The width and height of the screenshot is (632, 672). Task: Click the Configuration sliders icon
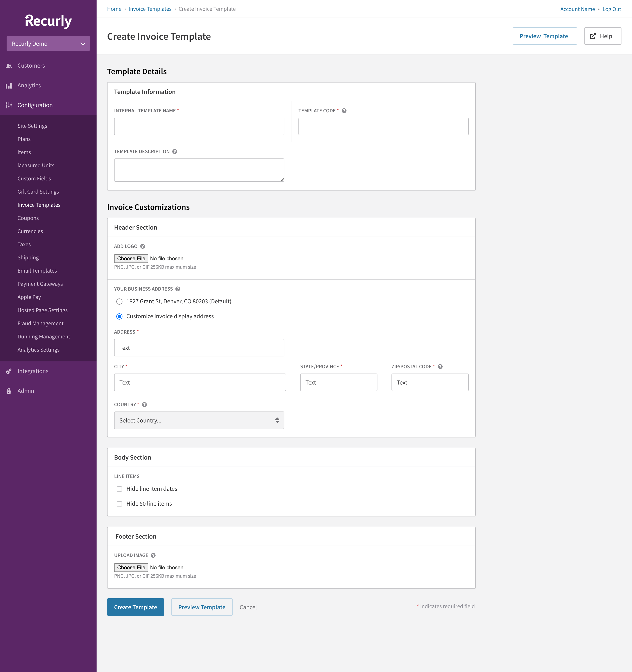(x=9, y=105)
